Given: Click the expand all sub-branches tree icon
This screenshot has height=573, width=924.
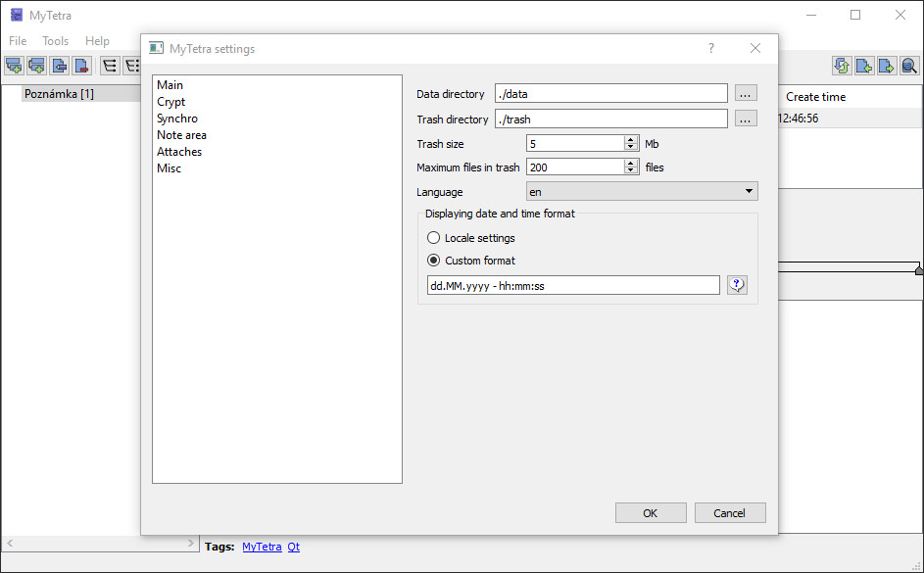Looking at the screenshot, I should point(110,66).
